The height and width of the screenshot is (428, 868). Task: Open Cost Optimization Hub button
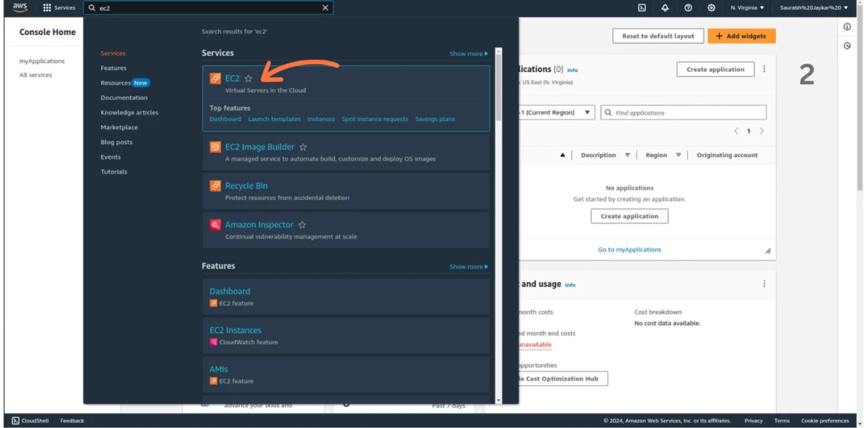point(563,379)
